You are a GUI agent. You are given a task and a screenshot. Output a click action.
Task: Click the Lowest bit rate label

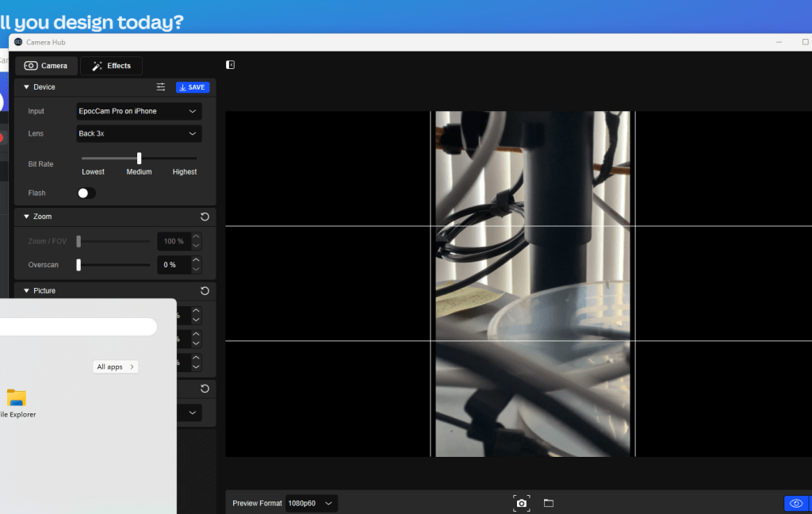(94, 172)
